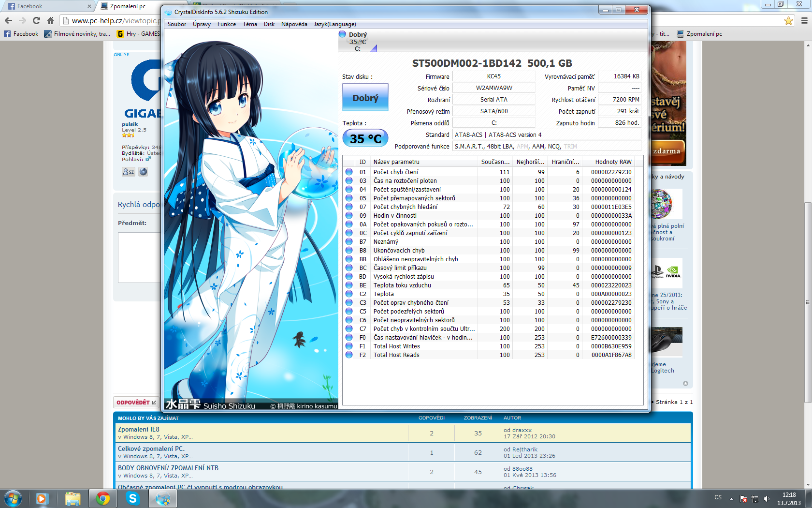
Task: Click the browser home icon
Action: point(50,20)
